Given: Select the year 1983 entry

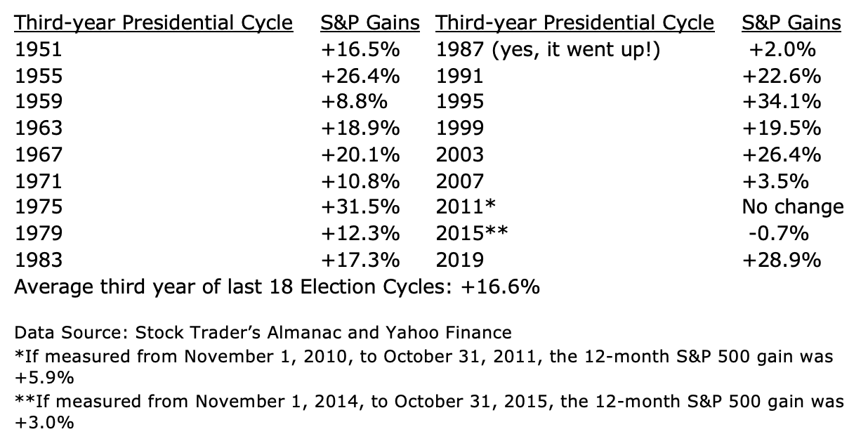Looking at the screenshot, I should [39, 260].
